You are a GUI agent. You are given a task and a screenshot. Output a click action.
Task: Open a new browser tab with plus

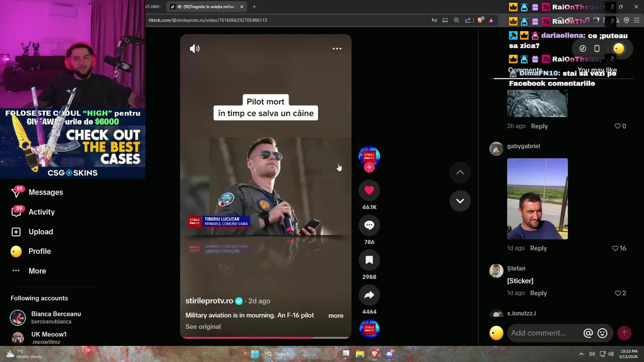tap(254, 7)
